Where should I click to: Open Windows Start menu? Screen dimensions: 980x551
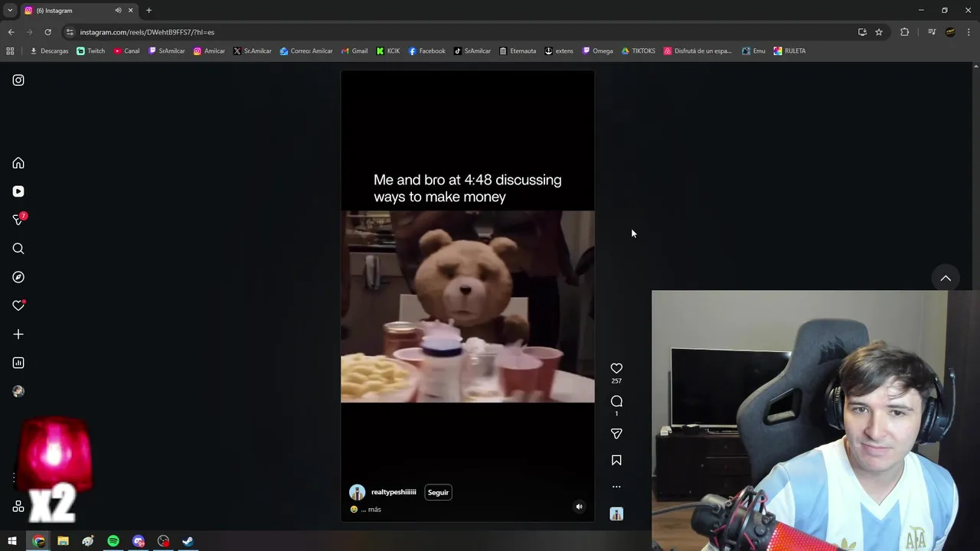(x=12, y=541)
